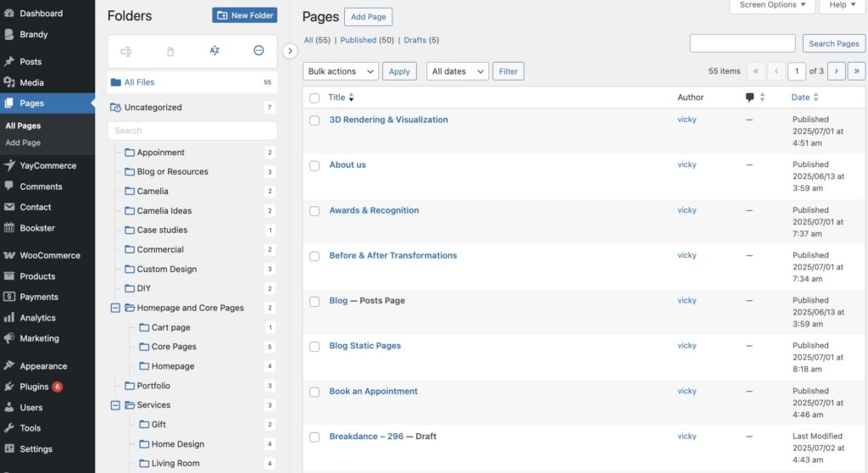The width and height of the screenshot is (868, 473).
Task: Click the comments bubble column icon
Action: 749,97
